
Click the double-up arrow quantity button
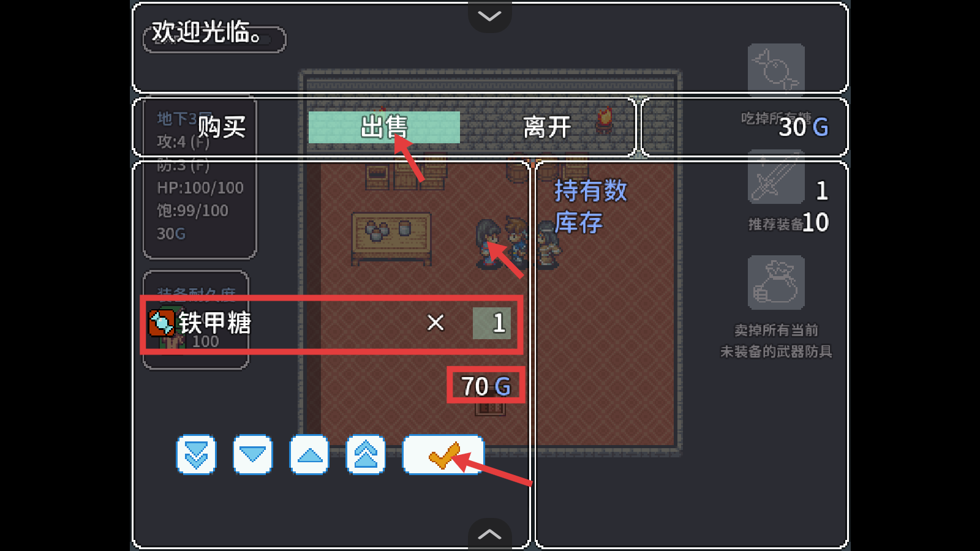click(366, 455)
